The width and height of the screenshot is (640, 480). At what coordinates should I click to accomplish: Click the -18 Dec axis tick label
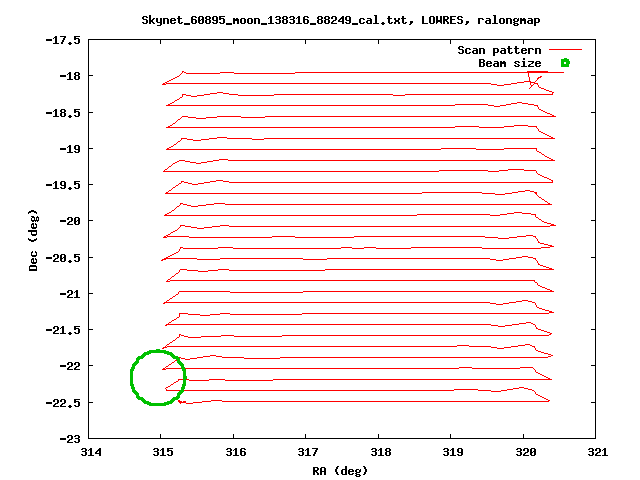(70, 76)
